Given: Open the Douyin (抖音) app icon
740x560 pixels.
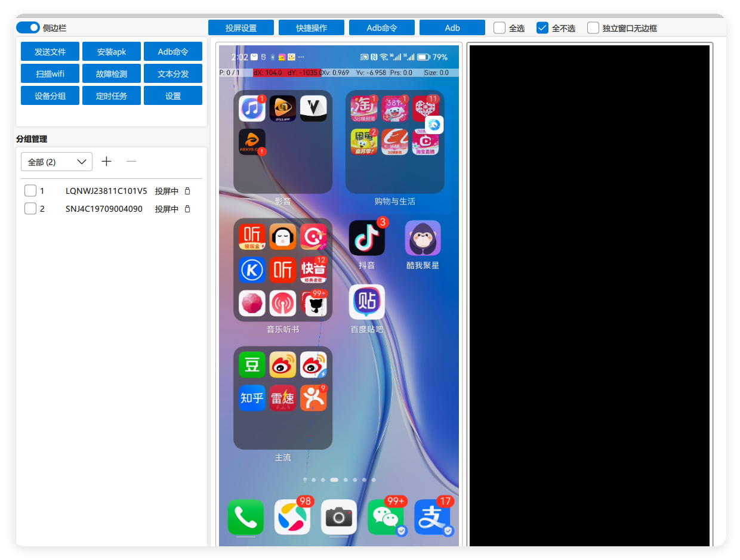Looking at the screenshot, I should [367, 238].
